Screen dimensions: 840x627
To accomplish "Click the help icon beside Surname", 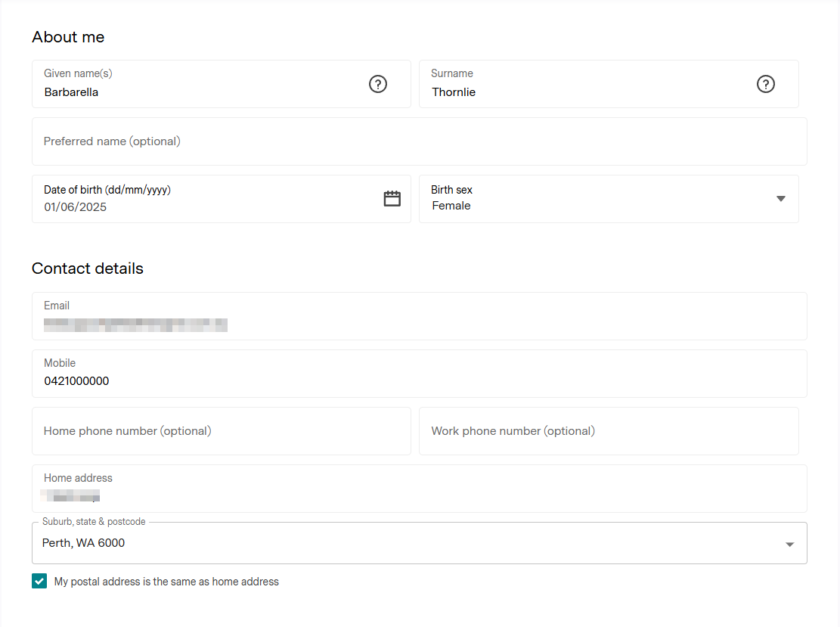I will 765,84.
